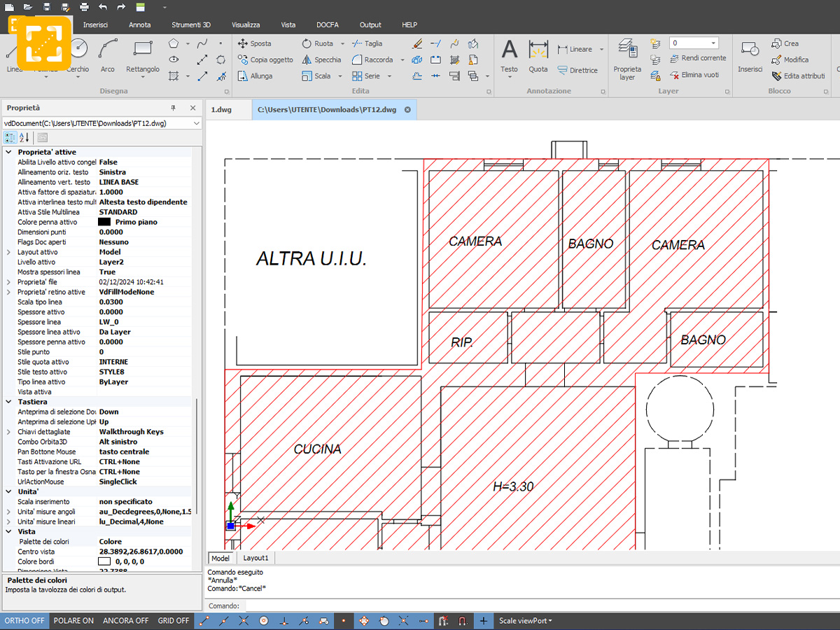Select the hatch fill tool icon
Viewport: 840px width, 630px height.
point(174,76)
